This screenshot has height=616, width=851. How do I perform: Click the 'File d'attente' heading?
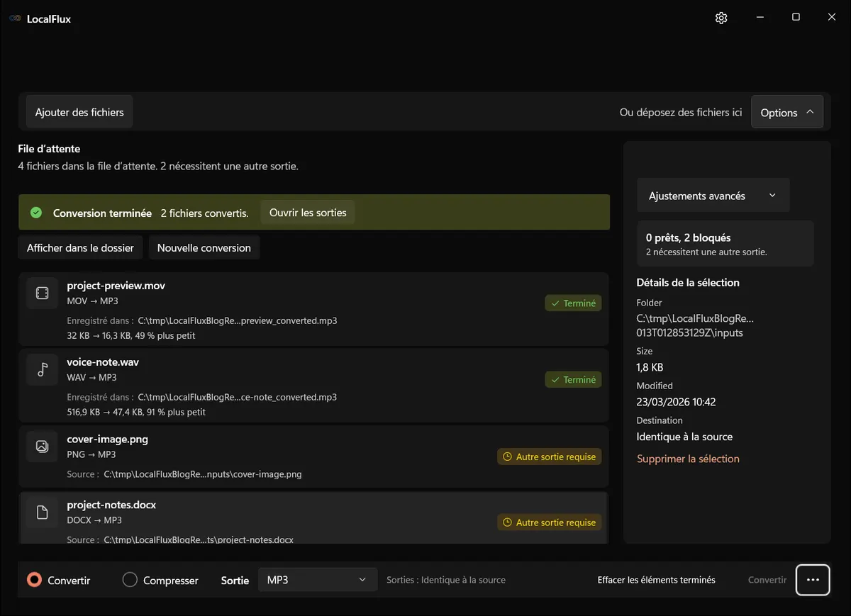49,149
